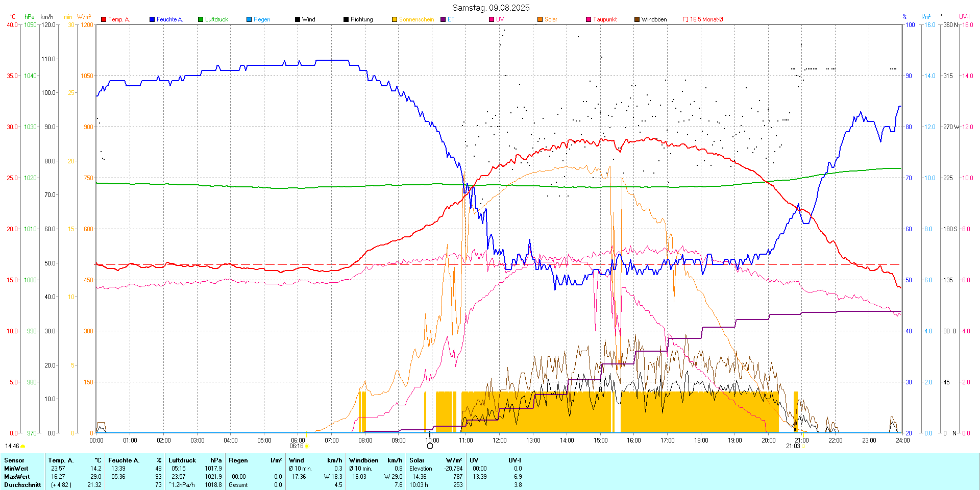Click the green Luftdruck legend square

tap(201, 19)
